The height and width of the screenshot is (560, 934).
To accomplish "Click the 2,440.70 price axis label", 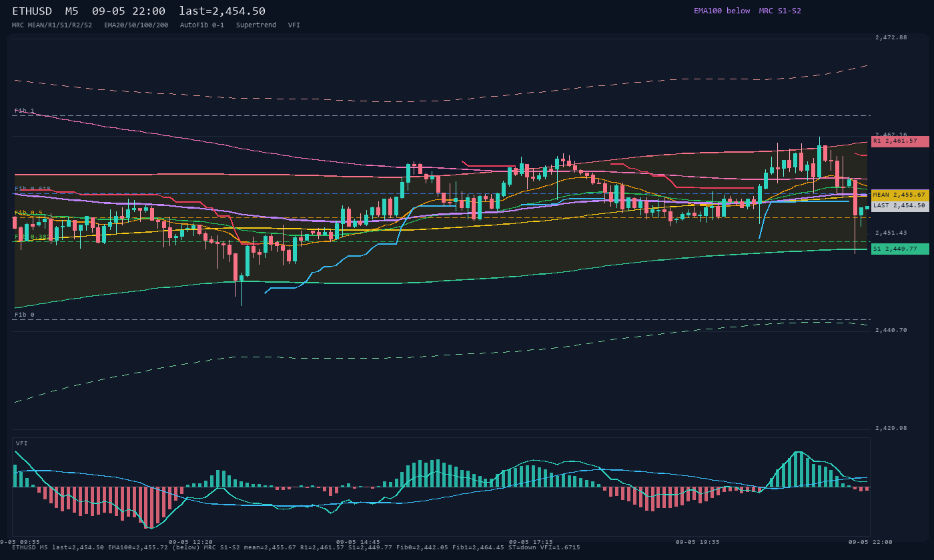I will tap(891, 330).
